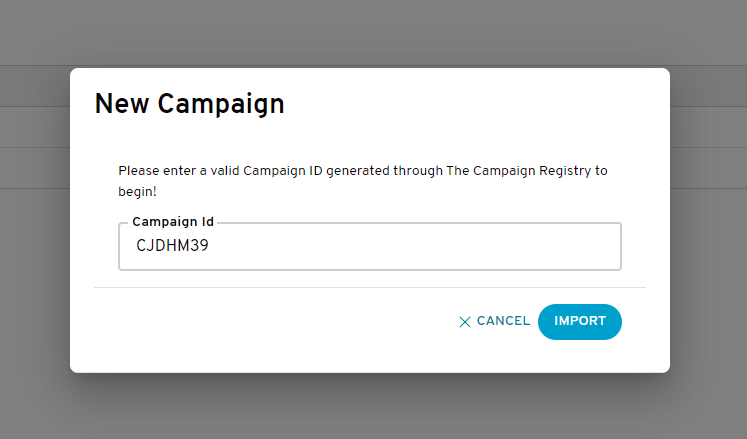The image size is (747, 439).
Task: Click the X icon beside Cancel
Action: [464, 322]
